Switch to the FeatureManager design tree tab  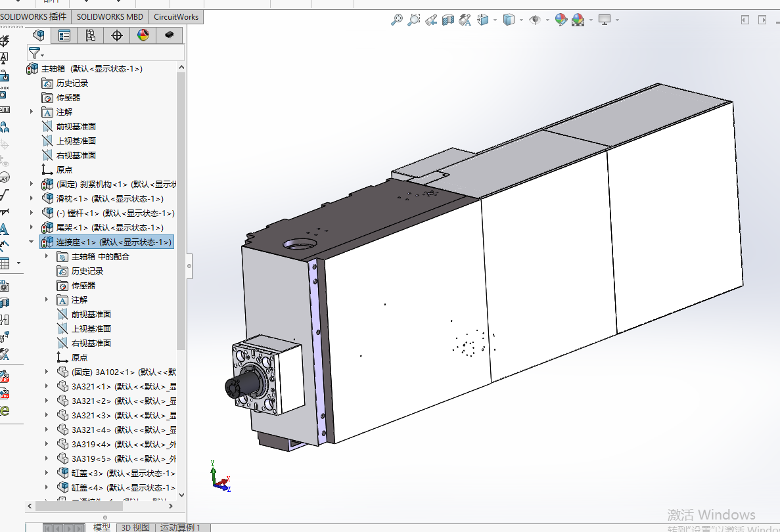(38, 35)
